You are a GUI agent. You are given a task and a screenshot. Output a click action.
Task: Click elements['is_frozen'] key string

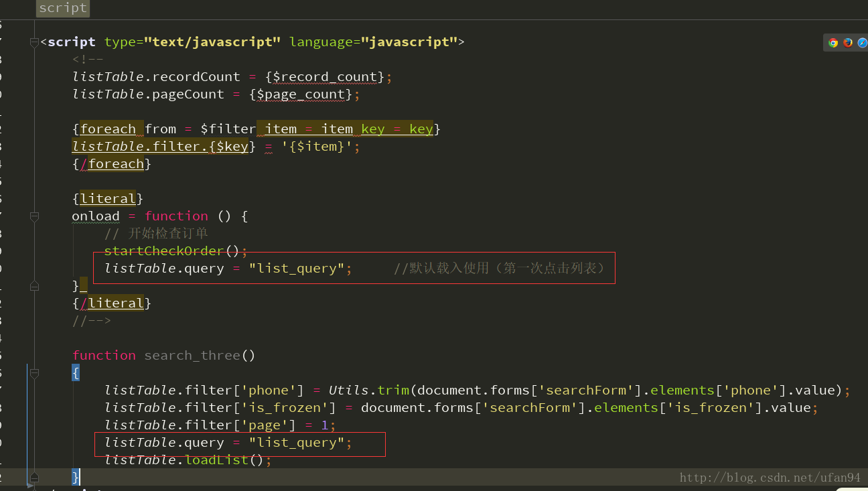pyautogui.click(x=711, y=408)
